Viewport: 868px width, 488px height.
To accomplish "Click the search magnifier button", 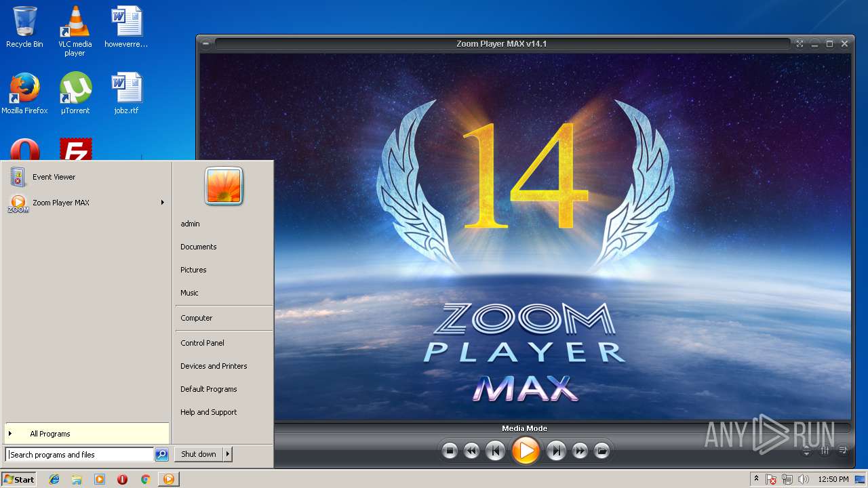I will [161, 455].
